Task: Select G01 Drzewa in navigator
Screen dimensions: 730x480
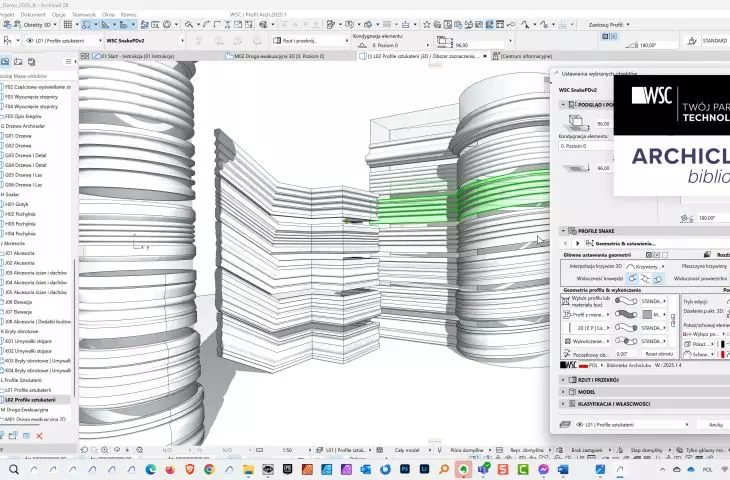Action: pyautogui.click(x=18, y=136)
